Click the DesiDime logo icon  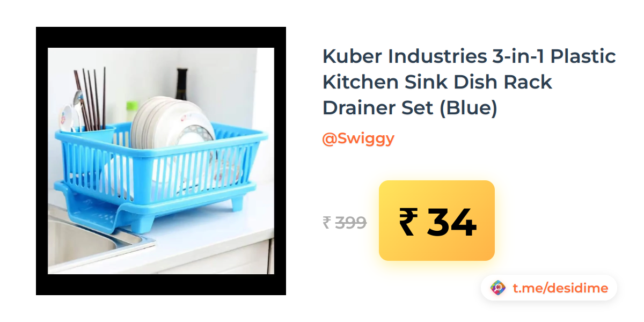pyautogui.click(x=498, y=288)
